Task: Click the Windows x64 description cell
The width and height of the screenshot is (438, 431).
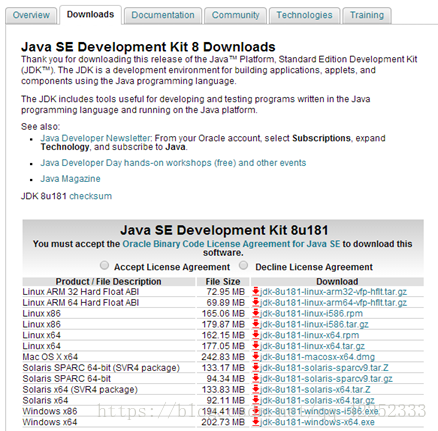Action: point(109,422)
